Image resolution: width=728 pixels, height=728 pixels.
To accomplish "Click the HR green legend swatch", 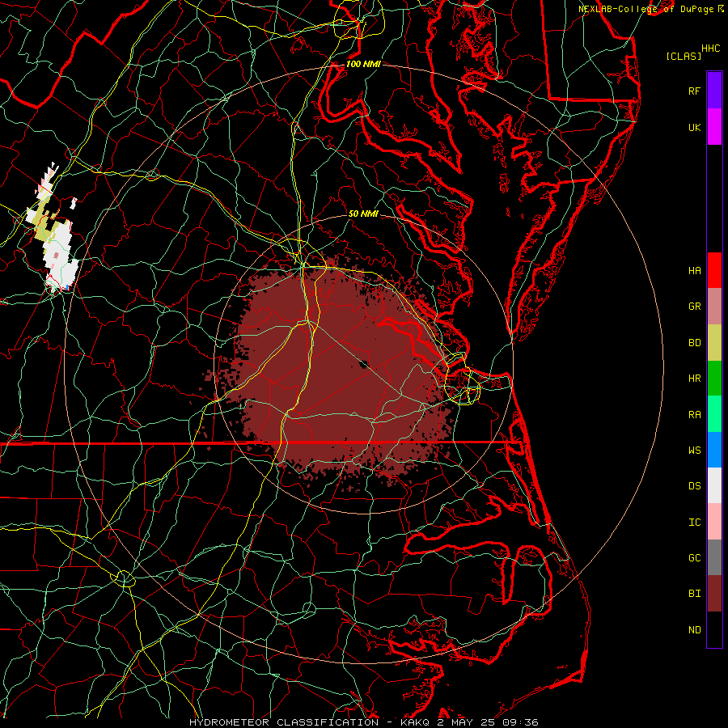I will point(714,378).
